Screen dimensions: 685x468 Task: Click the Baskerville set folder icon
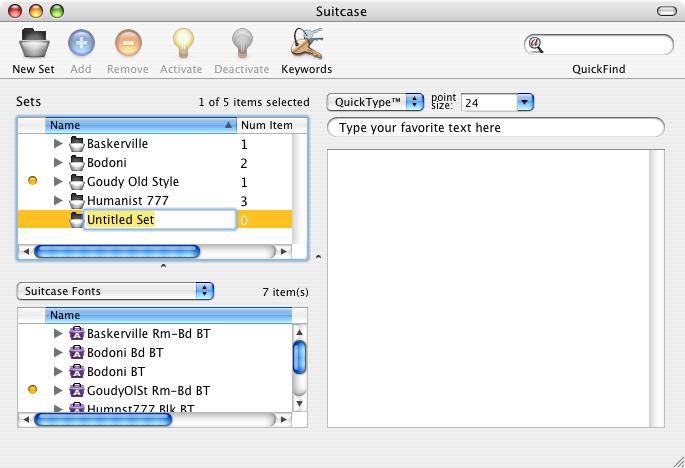pyautogui.click(x=76, y=144)
